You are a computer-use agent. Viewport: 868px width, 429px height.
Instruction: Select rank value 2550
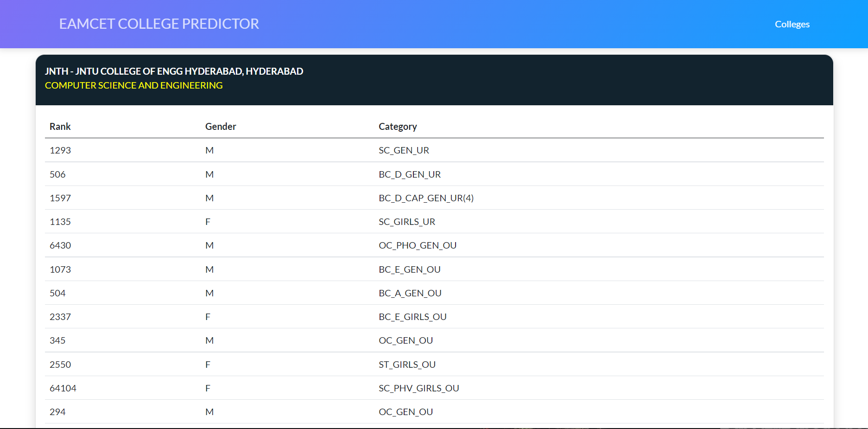click(60, 365)
